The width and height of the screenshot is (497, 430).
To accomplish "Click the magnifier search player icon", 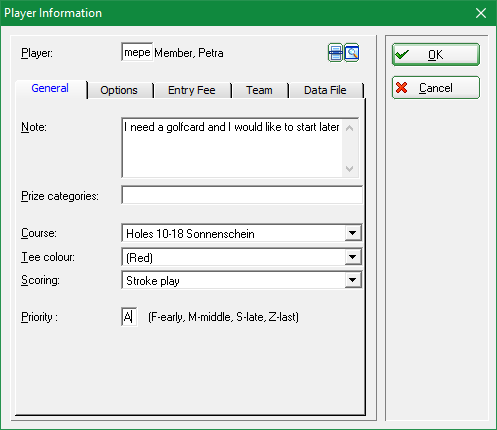I will coord(352,53).
